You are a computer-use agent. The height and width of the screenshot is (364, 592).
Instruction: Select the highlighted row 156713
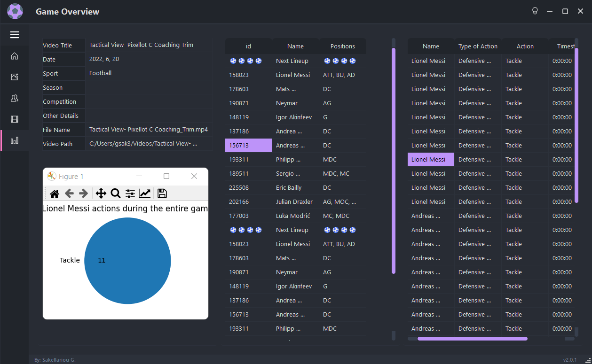248,145
